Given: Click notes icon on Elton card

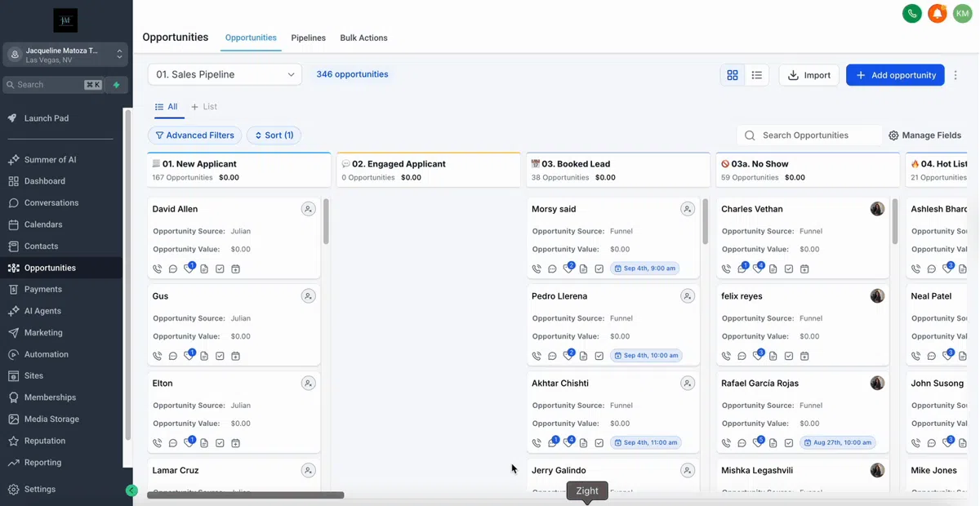Looking at the screenshot, I should (x=204, y=443).
